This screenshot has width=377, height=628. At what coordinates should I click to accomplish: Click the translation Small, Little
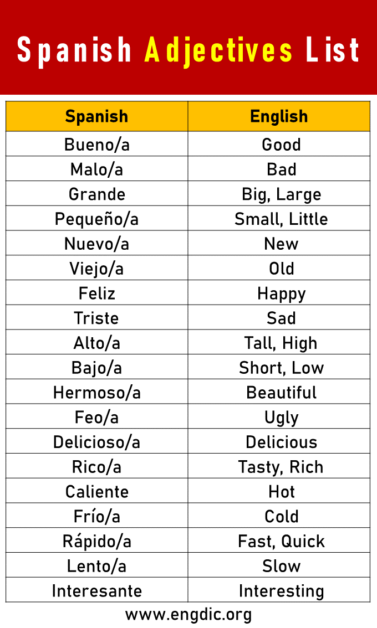281,219
